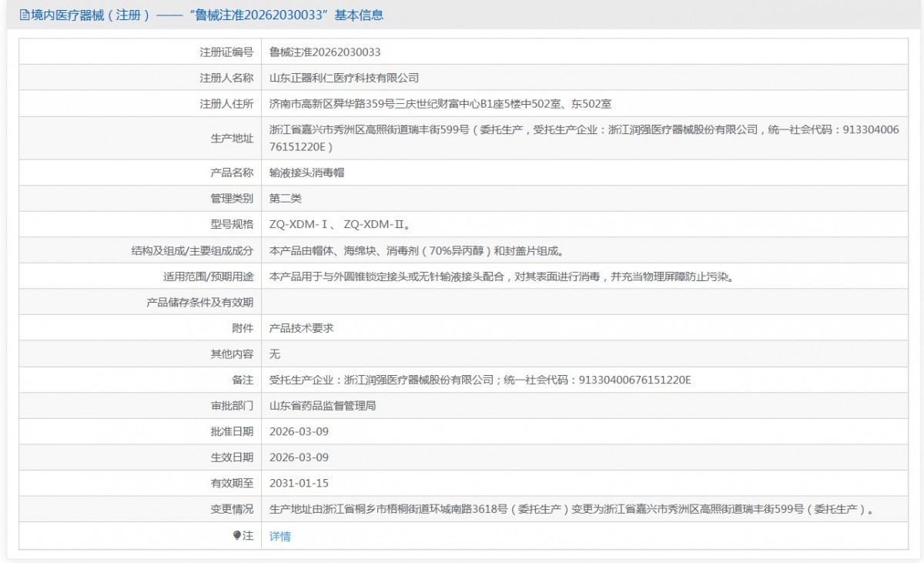Select the 批准日期 value 2026-03-09
The image size is (924, 563).
coord(299,432)
